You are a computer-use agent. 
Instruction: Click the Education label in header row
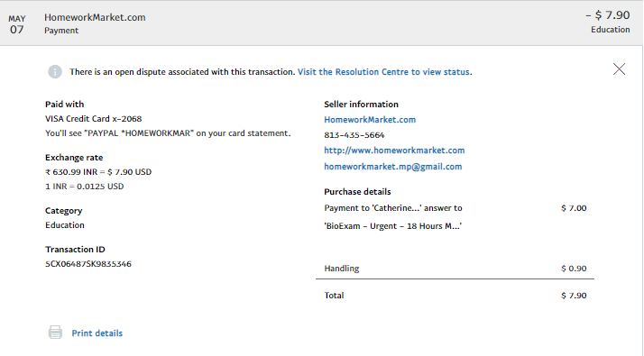coord(611,30)
